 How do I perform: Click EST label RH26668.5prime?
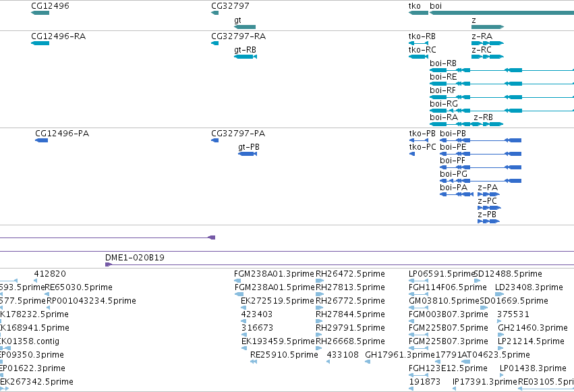pyautogui.click(x=350, y=341)
